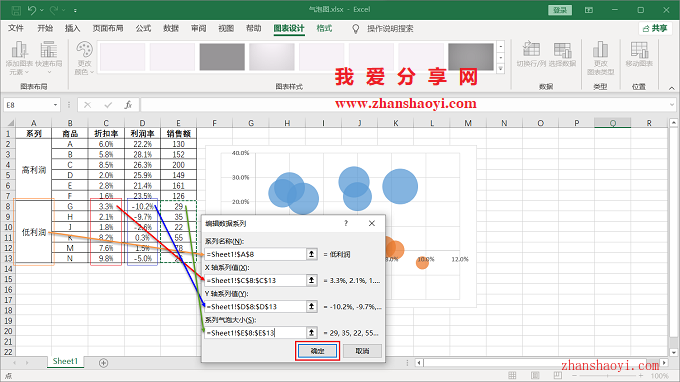This screenshot has height=382, width=680.
Task: Click the Name Box showing E8
Action: coord(28,105)
